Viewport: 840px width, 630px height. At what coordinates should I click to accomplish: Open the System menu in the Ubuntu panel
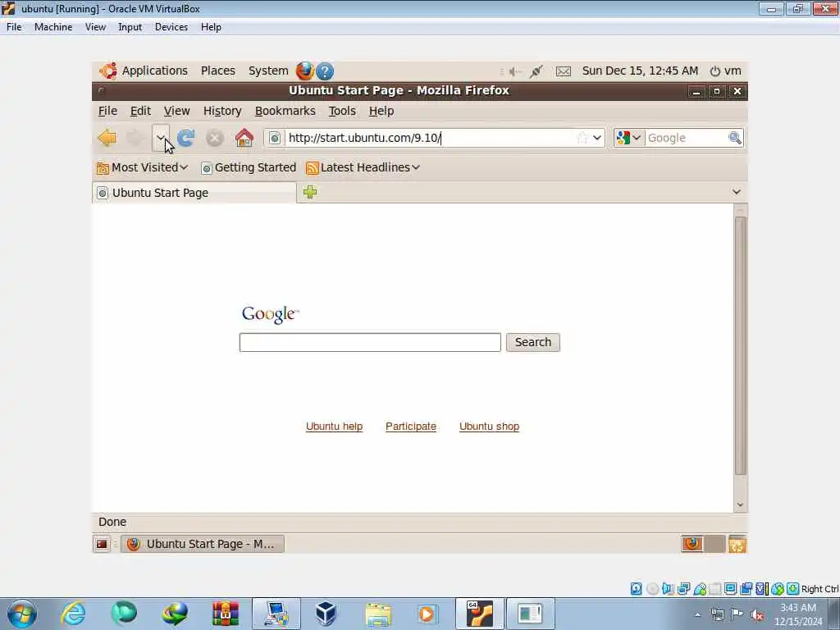(x=268, y=71)
